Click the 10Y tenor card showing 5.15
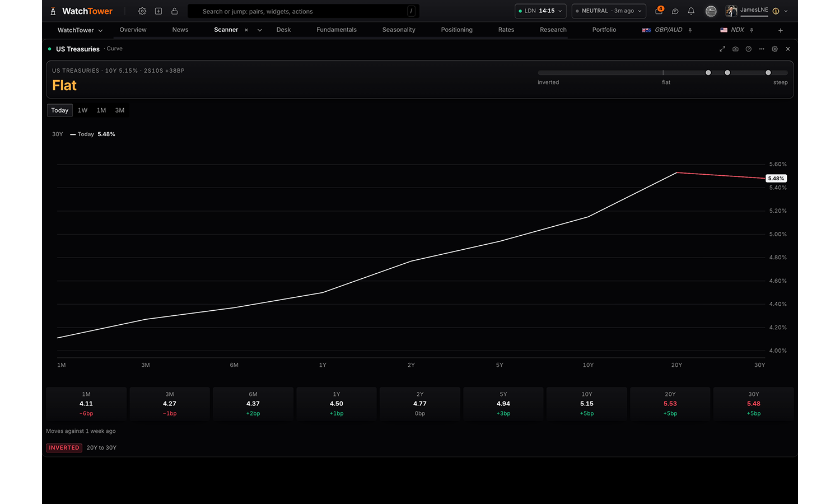Screen dimensions: 840x504 click(587, 404)
